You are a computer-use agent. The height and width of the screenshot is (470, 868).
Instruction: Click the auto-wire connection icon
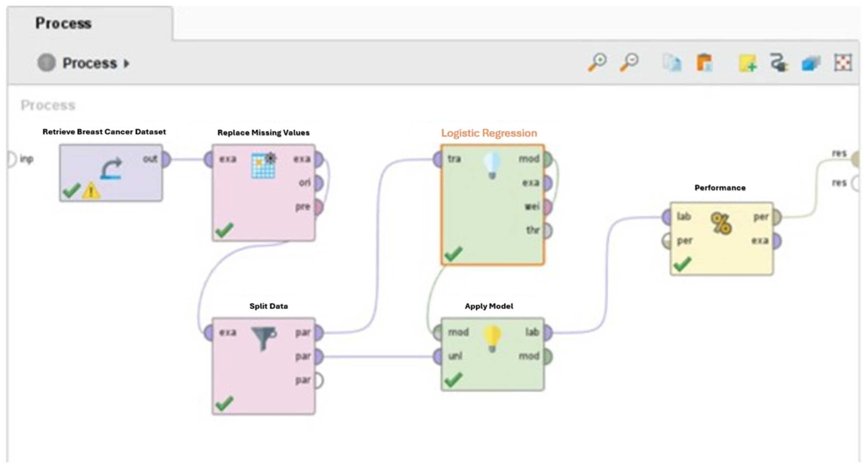click(779, 63)
